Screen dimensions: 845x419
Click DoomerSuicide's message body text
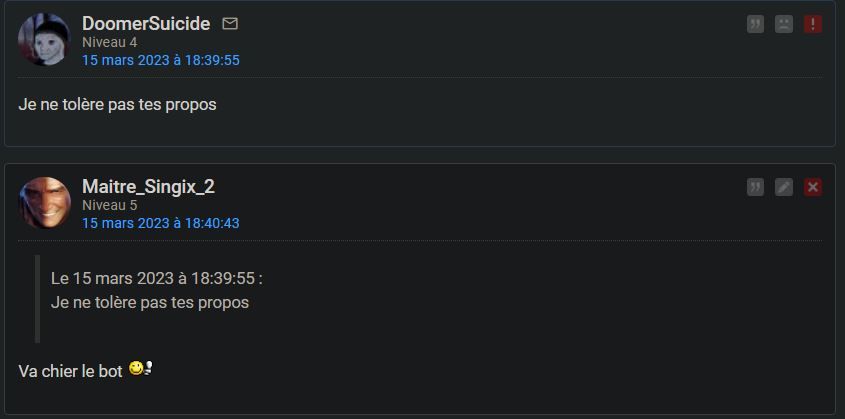pos(117,104)
